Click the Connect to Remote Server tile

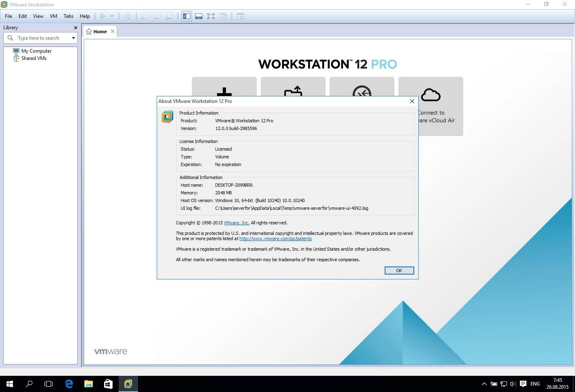[x=362, y=87]
